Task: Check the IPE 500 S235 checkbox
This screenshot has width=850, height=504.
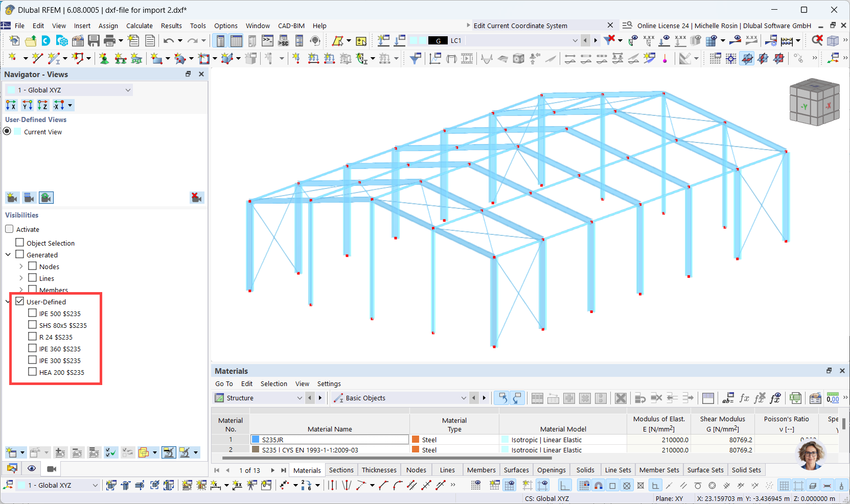Action: (32, 313)
